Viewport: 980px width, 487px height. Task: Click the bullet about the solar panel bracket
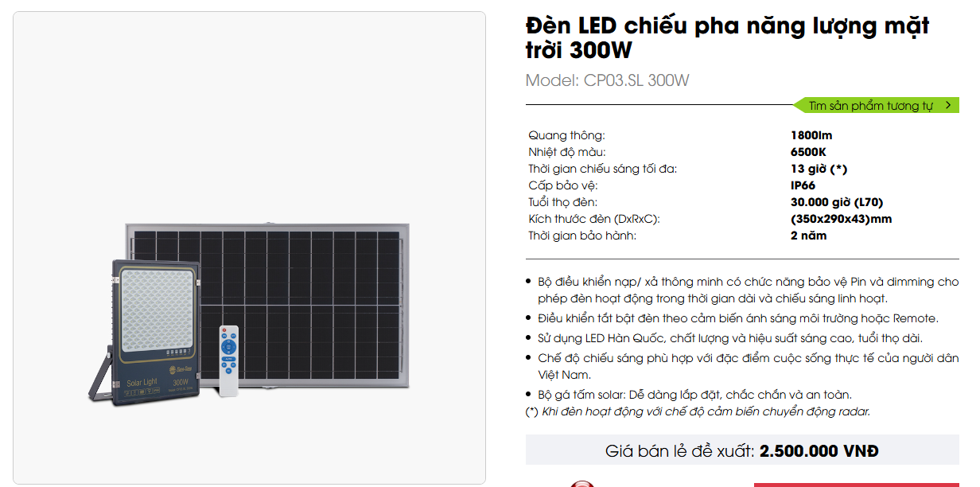click(x=694, y=395)
